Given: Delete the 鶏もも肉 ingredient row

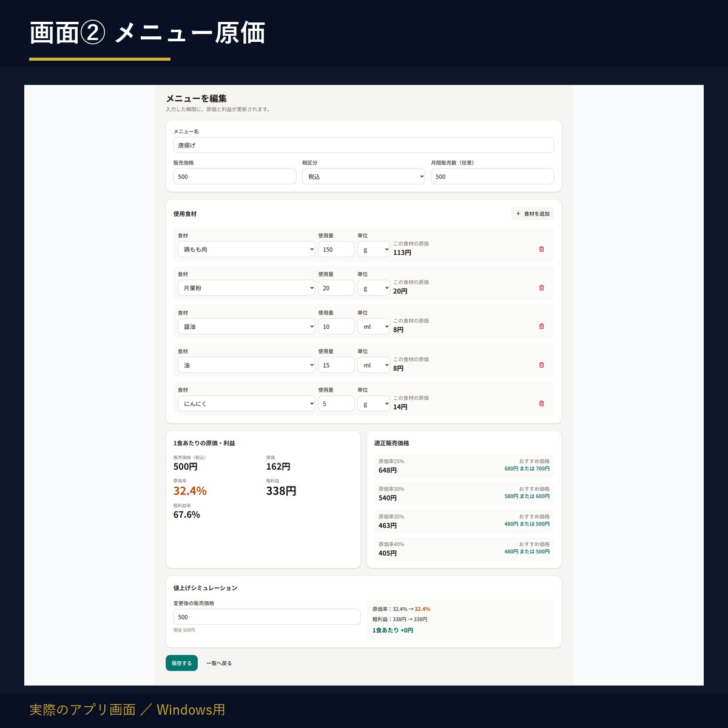Looking at the screenshot, I should pyautogui.click(x=542, y=249).
